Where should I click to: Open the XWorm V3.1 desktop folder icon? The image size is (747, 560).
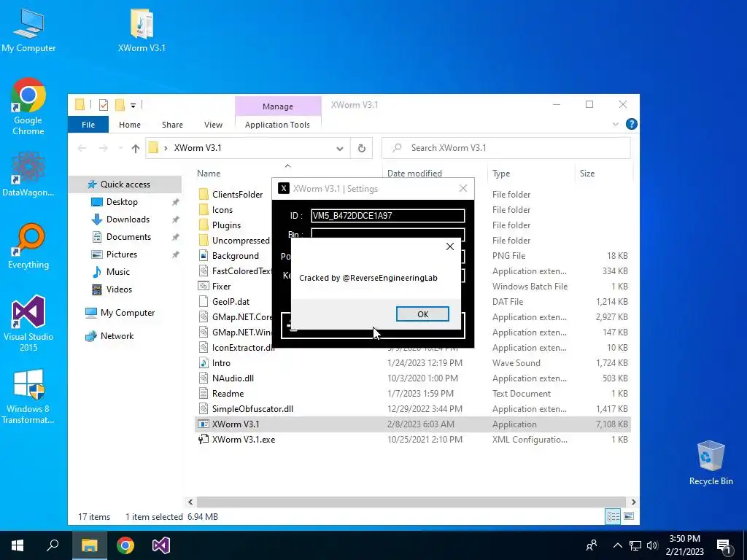point(142,30)
